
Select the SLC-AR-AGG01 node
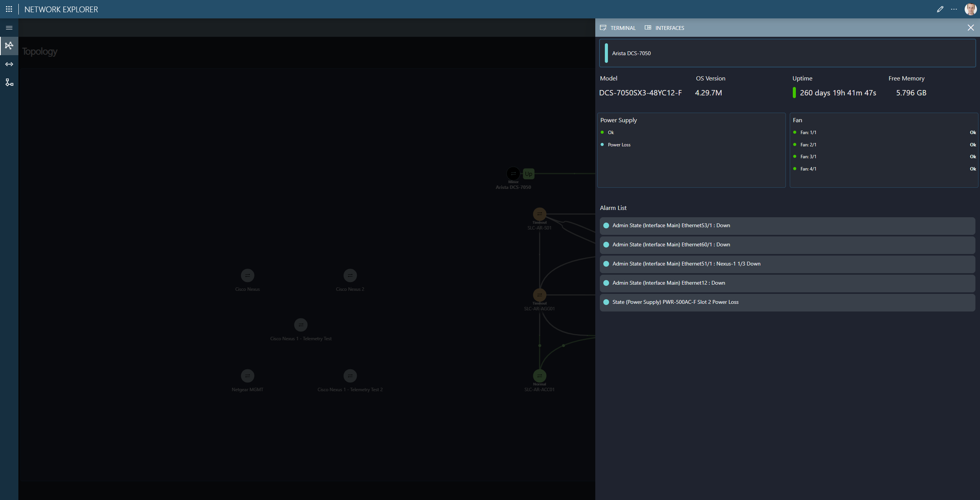click(x=539, y=295)
